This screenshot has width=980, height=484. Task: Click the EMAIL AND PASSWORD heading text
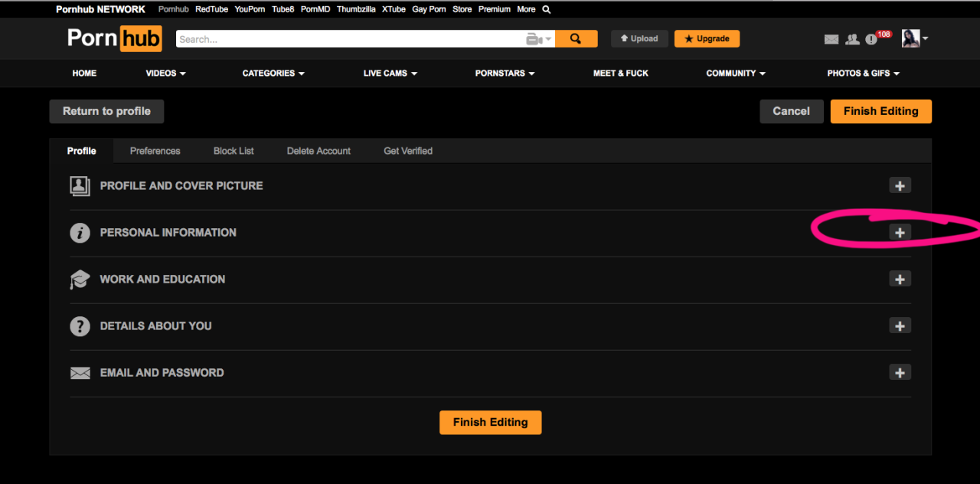[162, 373]
